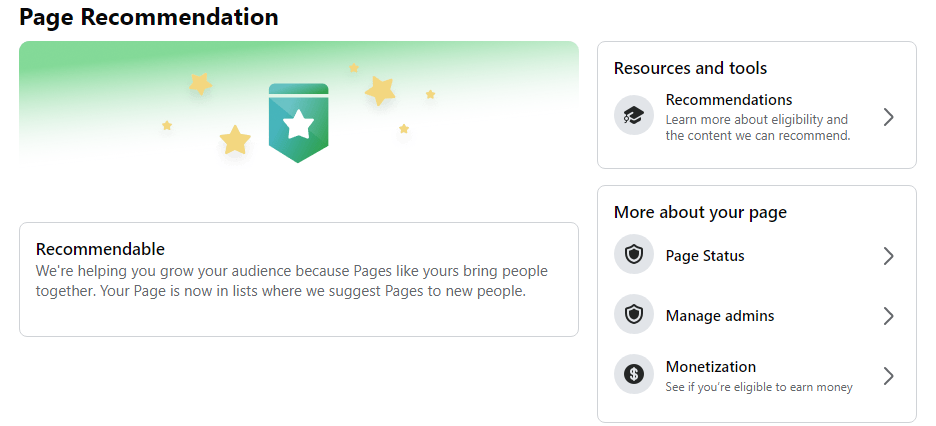Click the largest yellow star right of the badge

(380, 91)
